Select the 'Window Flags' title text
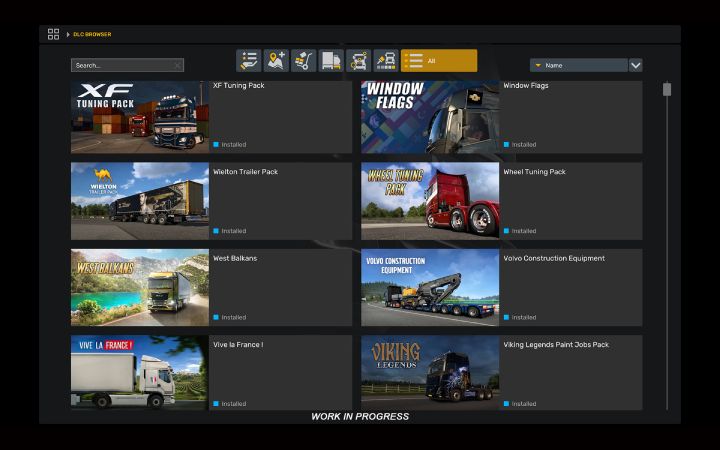The height and width of the screenshot is (450, 720). (526, 85)
